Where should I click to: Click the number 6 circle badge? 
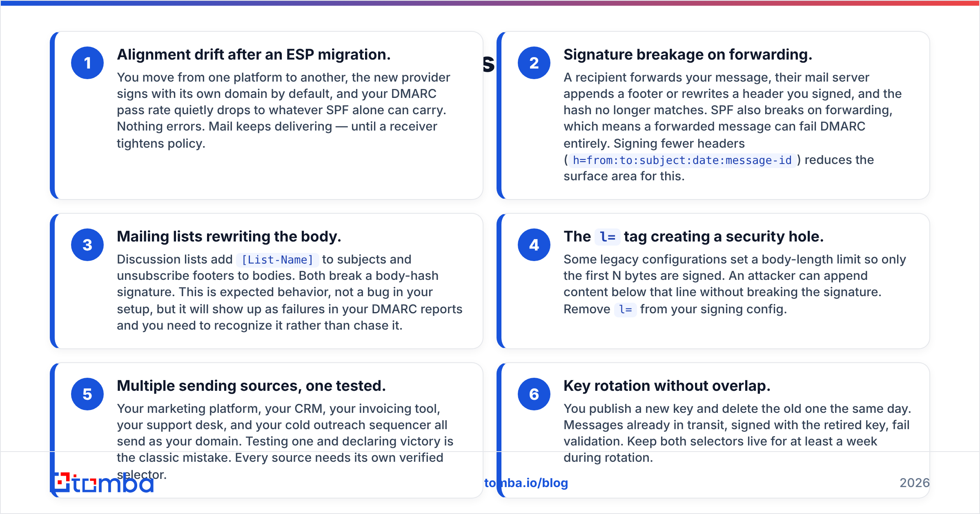534,394
